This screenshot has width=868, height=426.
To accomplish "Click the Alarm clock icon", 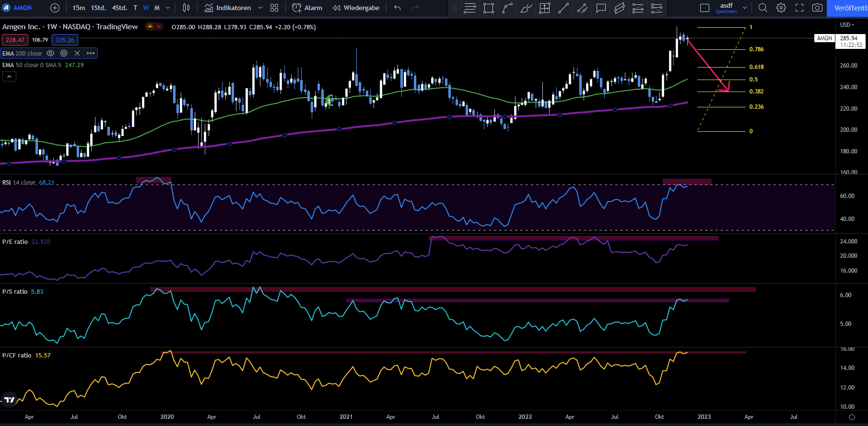I will pyautogui.click(x=297, y=8).
